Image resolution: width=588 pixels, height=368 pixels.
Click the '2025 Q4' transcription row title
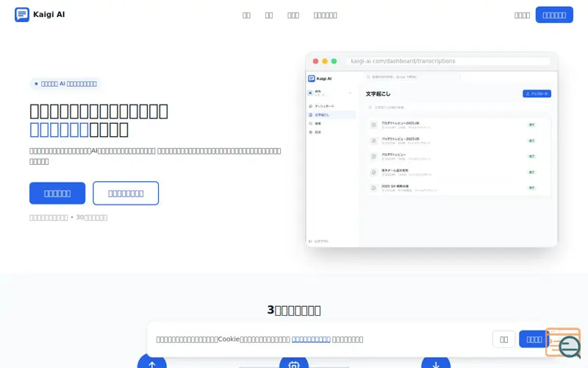395,186
